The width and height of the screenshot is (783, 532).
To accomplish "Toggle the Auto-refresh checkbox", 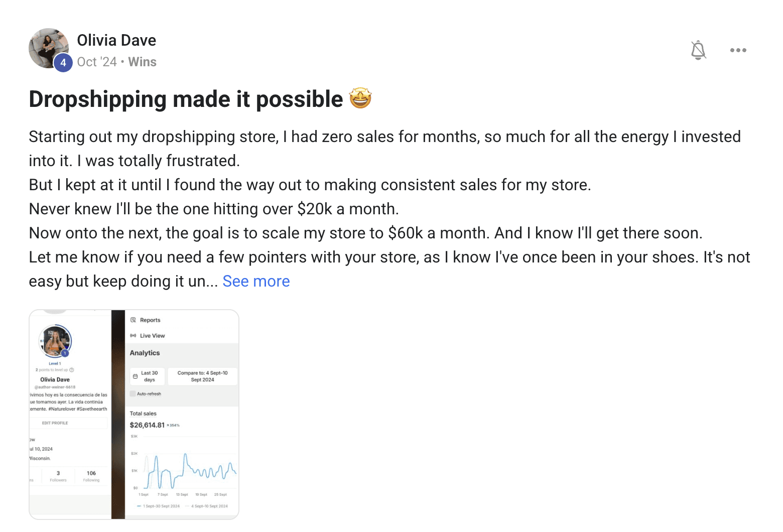I will [x=133, y=394].
